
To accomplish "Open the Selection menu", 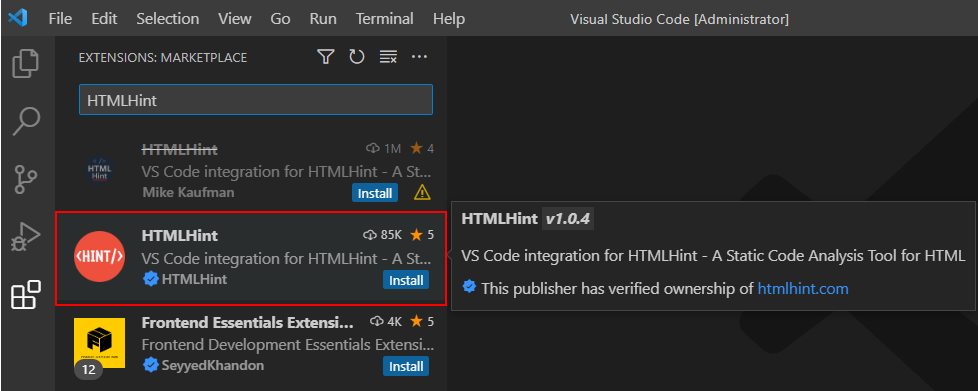I will coord(167,19).
